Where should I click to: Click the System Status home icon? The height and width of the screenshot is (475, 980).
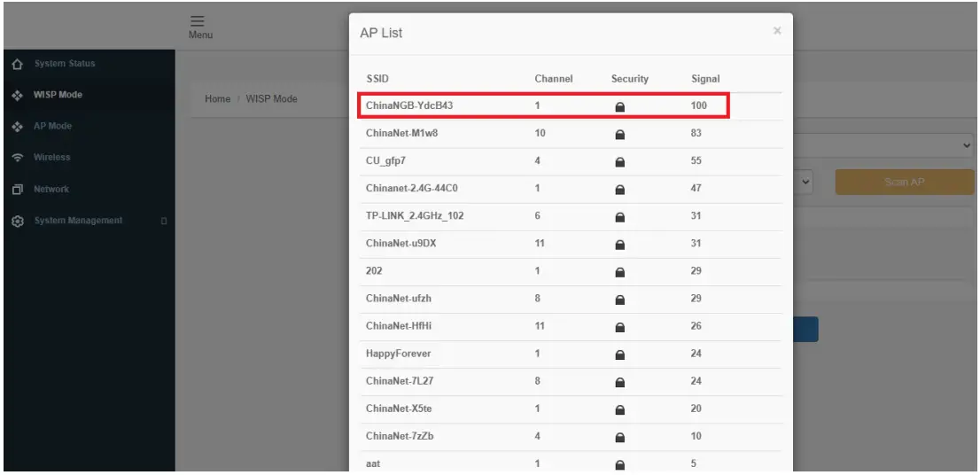[15, 63]
